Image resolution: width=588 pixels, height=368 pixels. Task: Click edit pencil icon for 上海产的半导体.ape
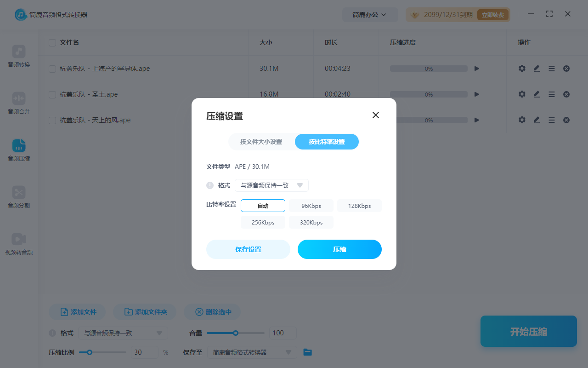coord(537,69)
